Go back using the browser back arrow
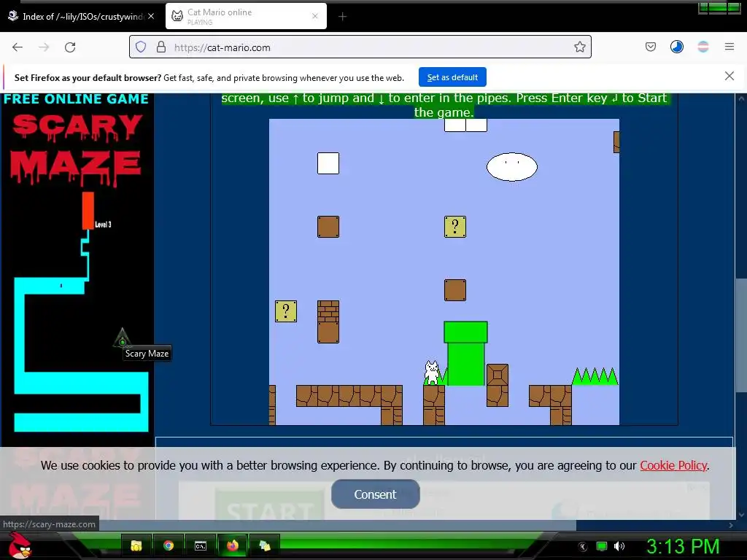Viewport: 747px width, 560px height. pos(18,47)
